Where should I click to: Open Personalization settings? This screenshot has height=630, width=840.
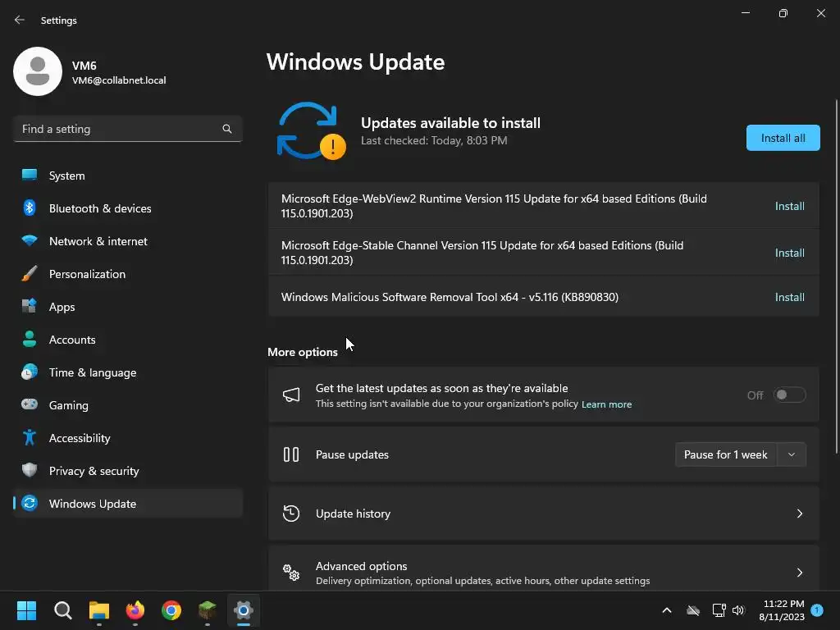[x=128, y=274]
